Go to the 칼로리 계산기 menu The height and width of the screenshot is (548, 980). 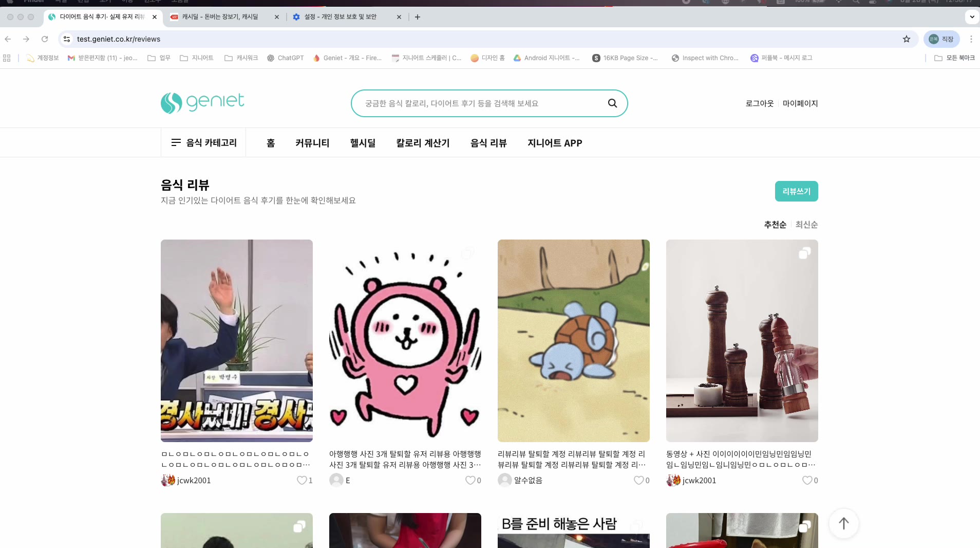click(423, 143)
